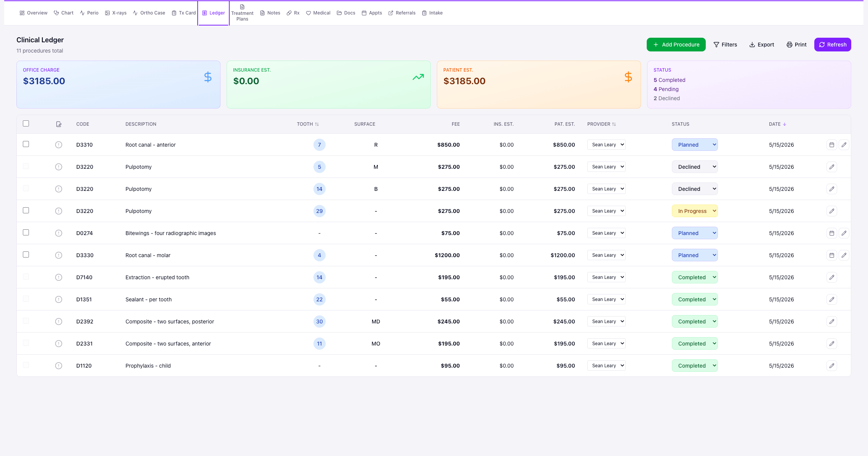Viewport: 868px width, 456px height.
Task: Click the Export button
Action: 762,45
